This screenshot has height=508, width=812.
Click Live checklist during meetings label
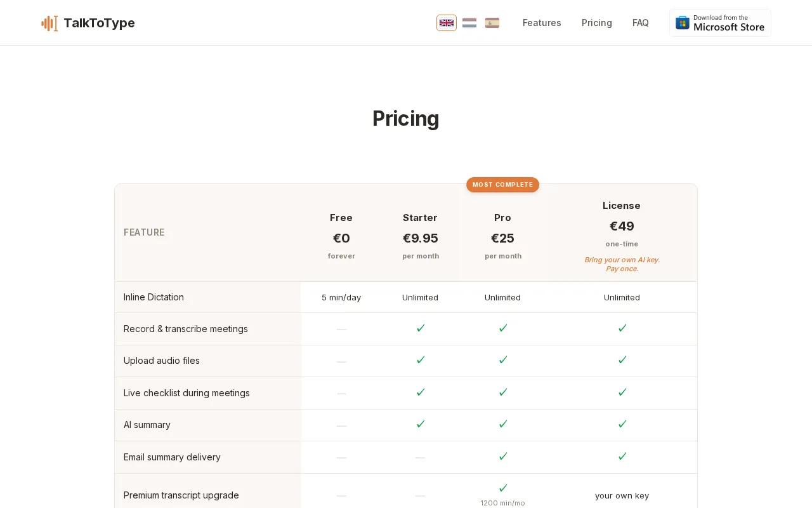(x=187, y=393)
